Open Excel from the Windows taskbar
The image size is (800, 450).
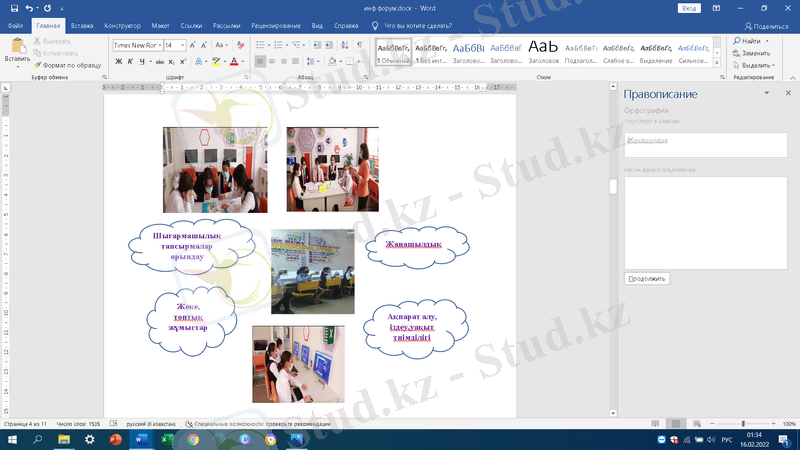coord(166,439)
